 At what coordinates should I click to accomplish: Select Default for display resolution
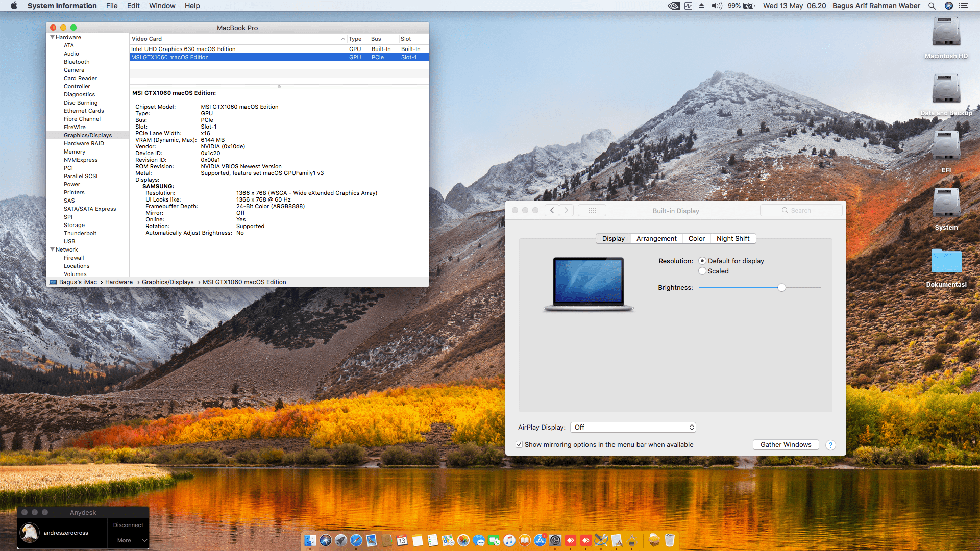coord(702,261)
